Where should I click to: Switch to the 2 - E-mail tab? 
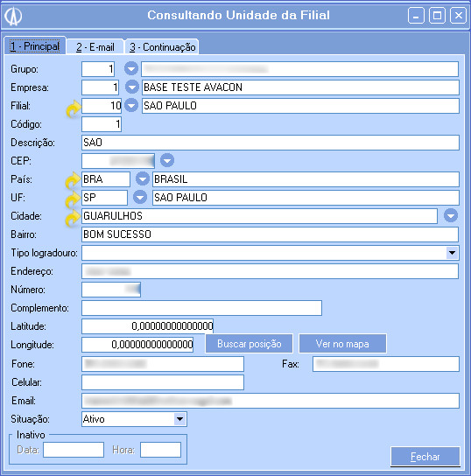(x=95, y=47)
